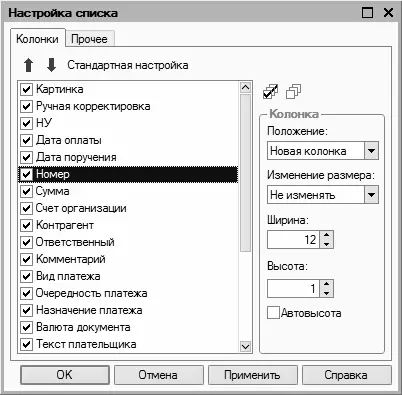Open the Положение dropdown list
This screenshot has width=402, height=395.
[x=371, y=151]
